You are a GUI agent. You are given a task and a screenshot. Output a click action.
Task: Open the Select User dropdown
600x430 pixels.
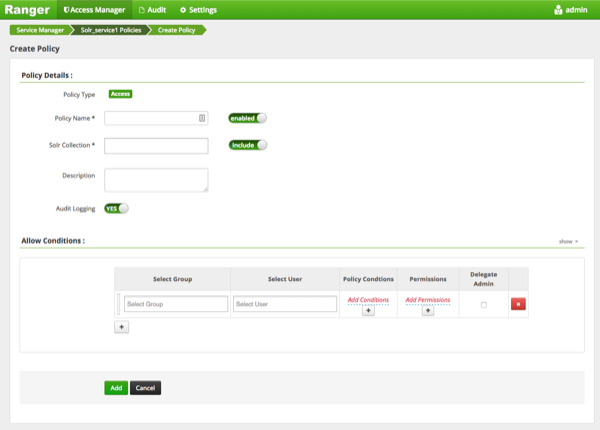pos(285,304)
